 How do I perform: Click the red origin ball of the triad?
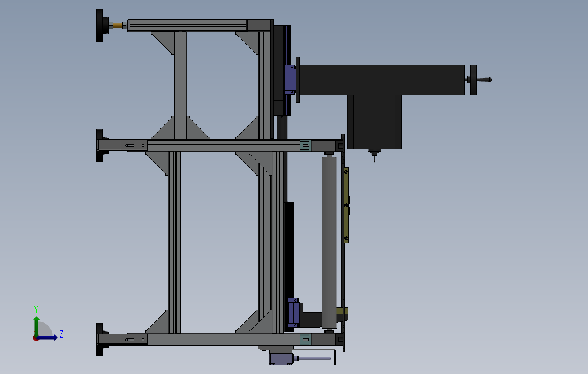[x=36, y=338]
